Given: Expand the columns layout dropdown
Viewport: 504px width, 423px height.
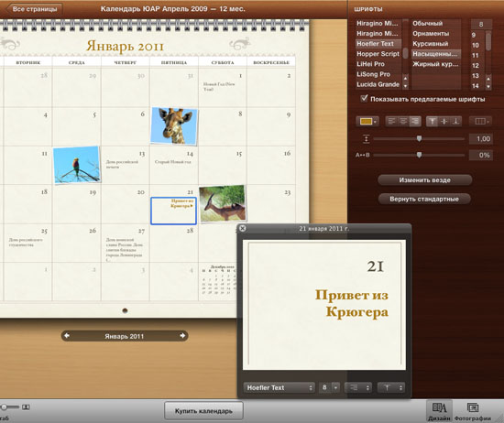Looking at the screenshot, I should click(x=481, y=121).
